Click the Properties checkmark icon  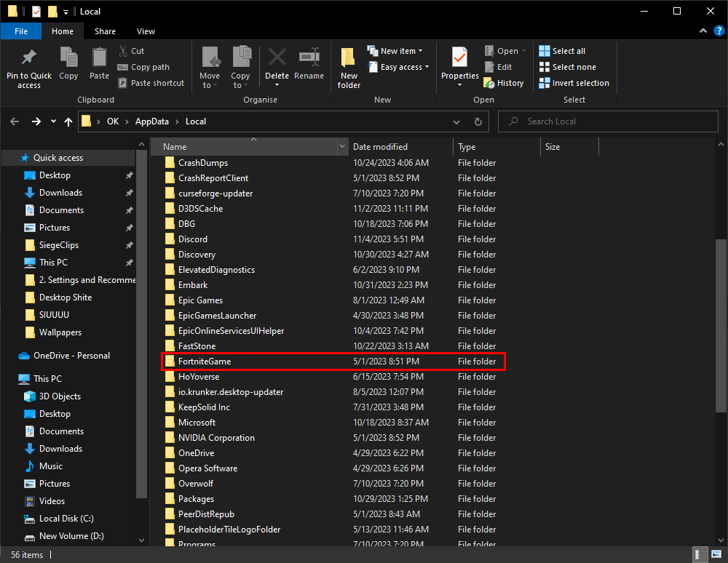pos(459,58)
